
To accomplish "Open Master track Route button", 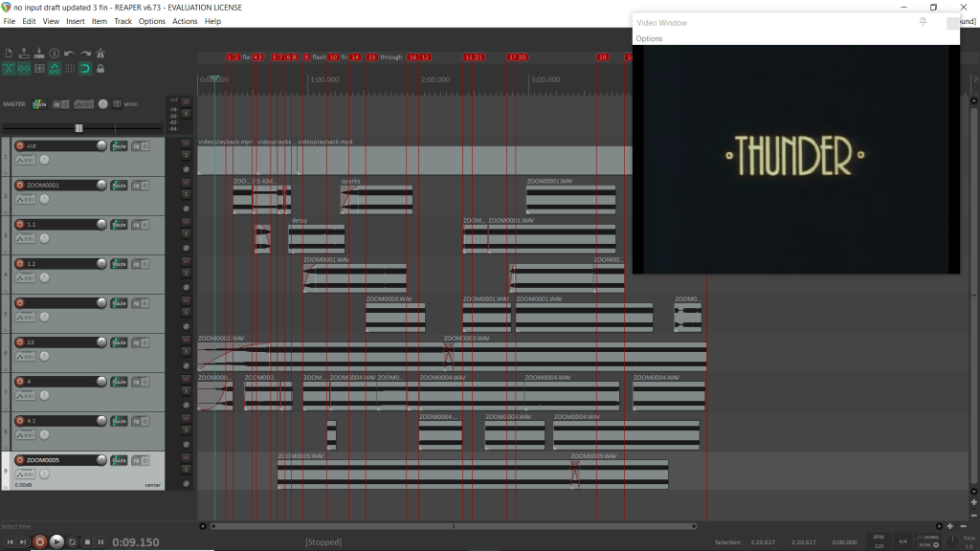I will coord(39,104).
